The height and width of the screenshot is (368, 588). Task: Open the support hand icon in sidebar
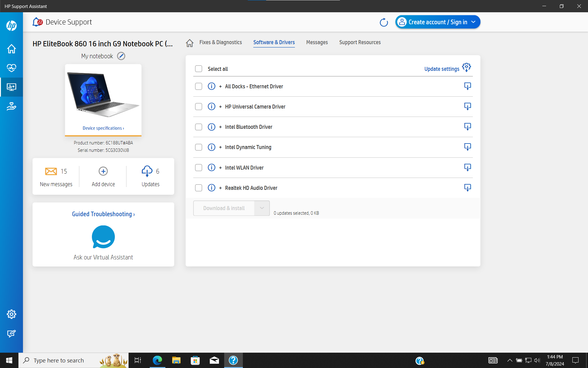click(11, 106)
